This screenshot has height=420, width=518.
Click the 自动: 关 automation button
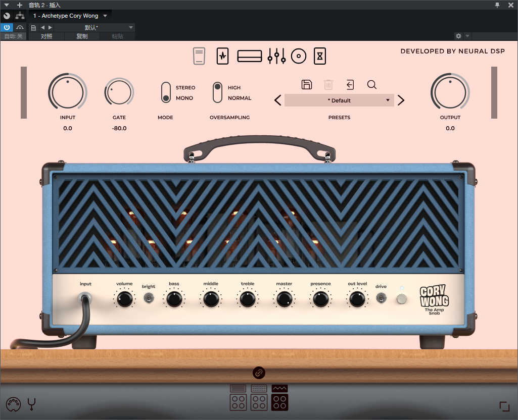coord(14,36)
